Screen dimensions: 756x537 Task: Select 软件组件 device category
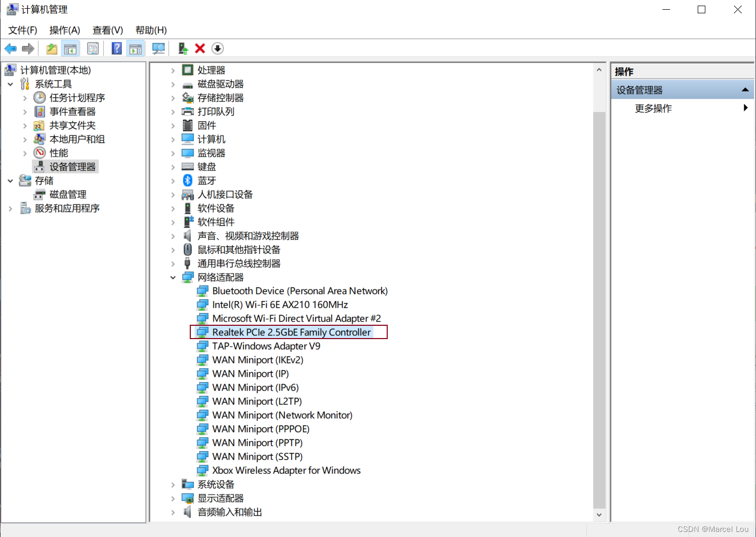(x=216, y=222)
